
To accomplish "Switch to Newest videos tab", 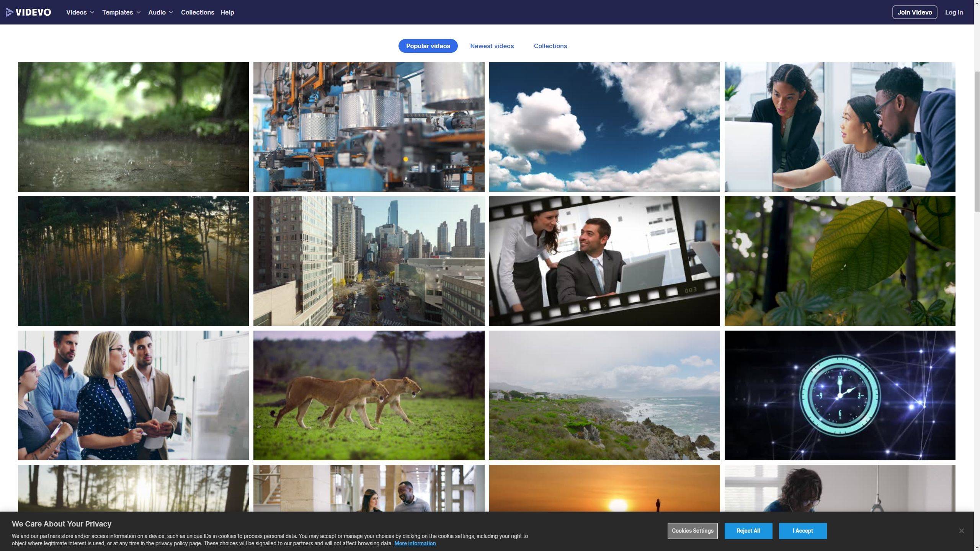I will (x=492, y=46).
